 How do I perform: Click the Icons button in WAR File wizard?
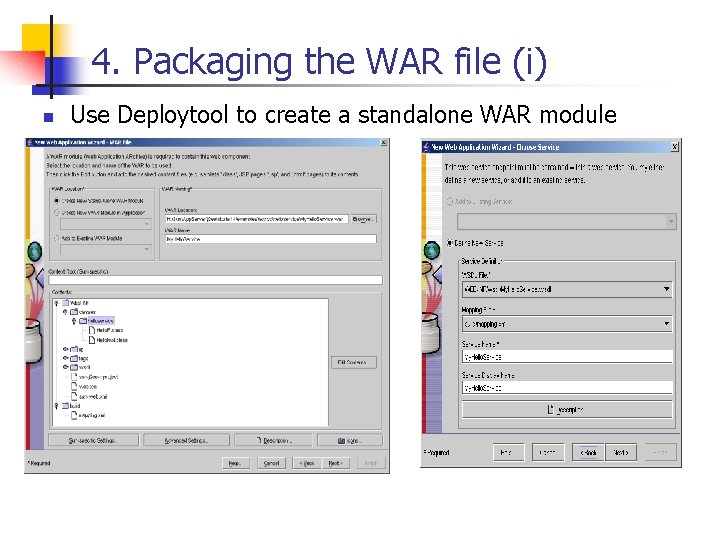tap(350, 440)
